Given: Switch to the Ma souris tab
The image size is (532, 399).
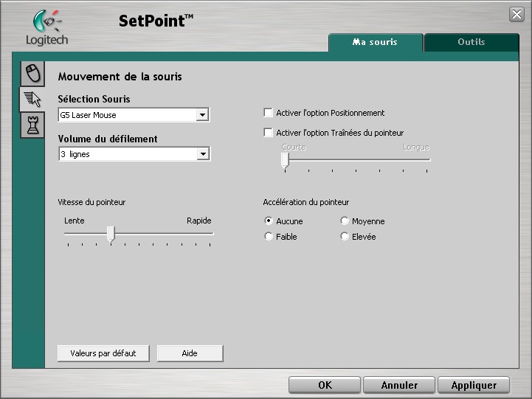Looking at the screenshot, I should point(376,42).
